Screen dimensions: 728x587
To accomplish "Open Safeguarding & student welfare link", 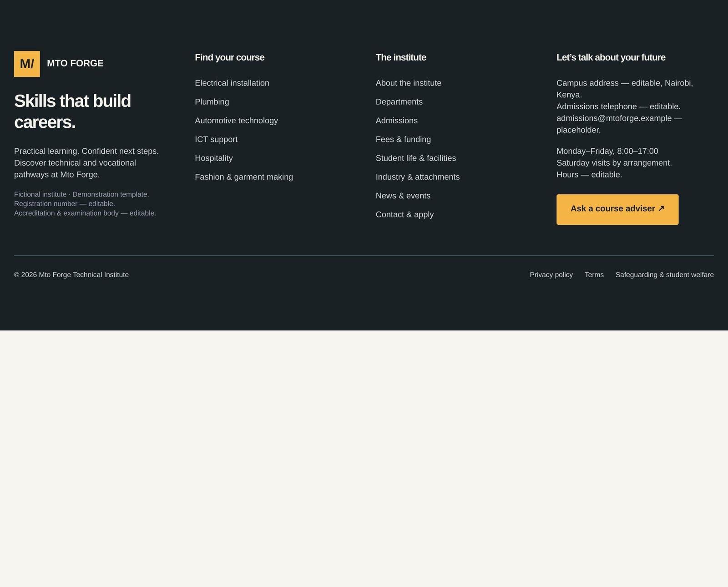I will (x=664, y=275).
